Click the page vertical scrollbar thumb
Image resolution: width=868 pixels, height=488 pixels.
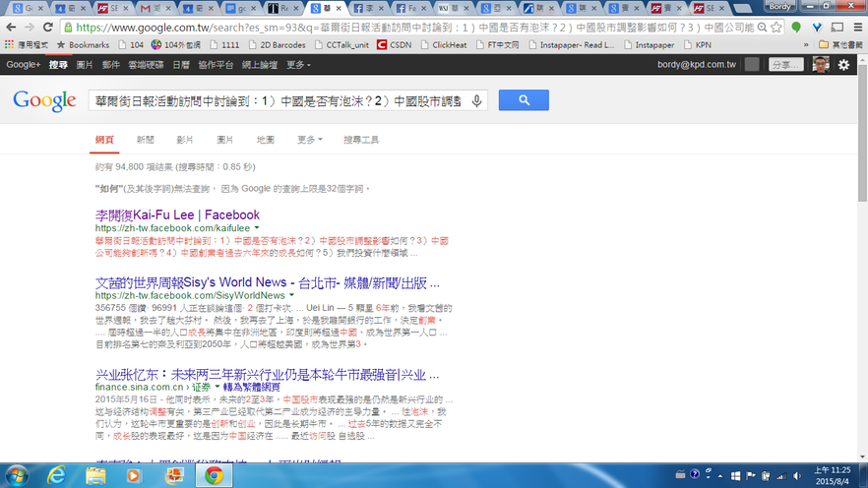tap(862, 133)
